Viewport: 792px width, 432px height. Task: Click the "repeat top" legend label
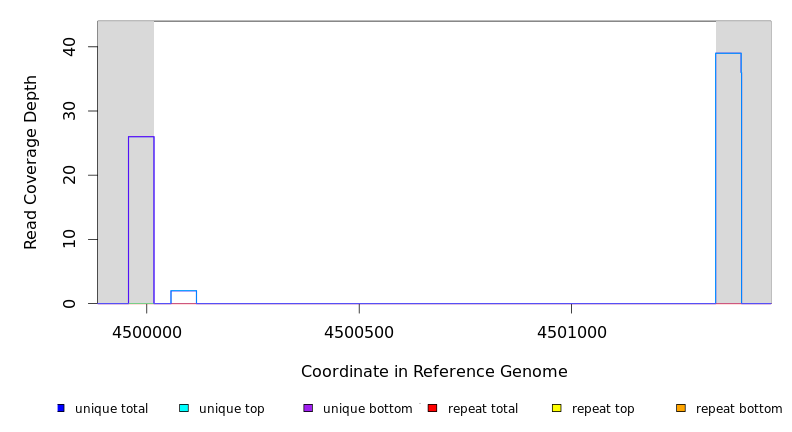pos(603,409)
